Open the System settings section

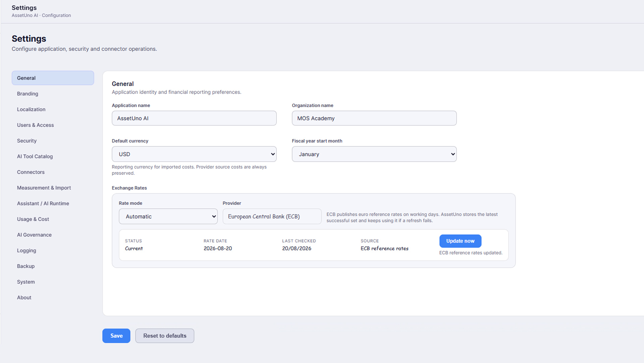[x=53, y=282]
